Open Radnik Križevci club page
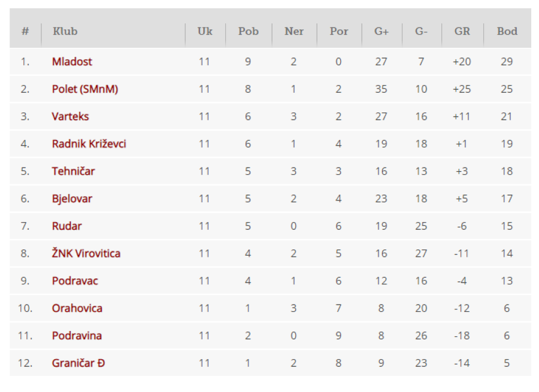Screen dimensions: 539x392 point(89,144)
